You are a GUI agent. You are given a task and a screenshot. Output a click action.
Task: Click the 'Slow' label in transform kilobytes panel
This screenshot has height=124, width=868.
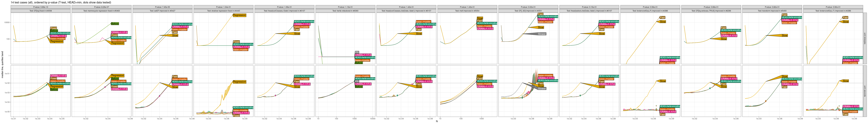(785, 35)
